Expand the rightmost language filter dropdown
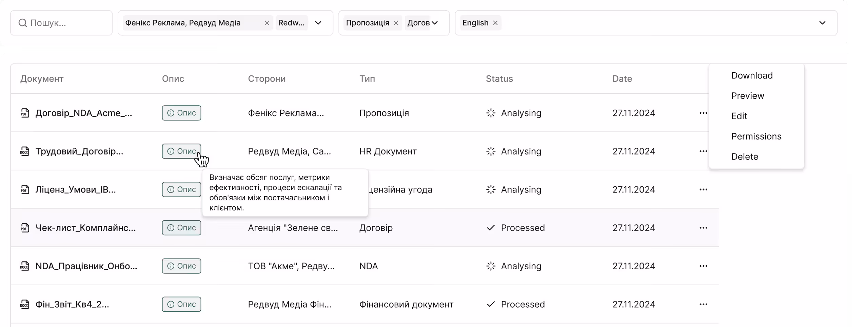The height and width of the screenshot is (327, 868). 823,23
